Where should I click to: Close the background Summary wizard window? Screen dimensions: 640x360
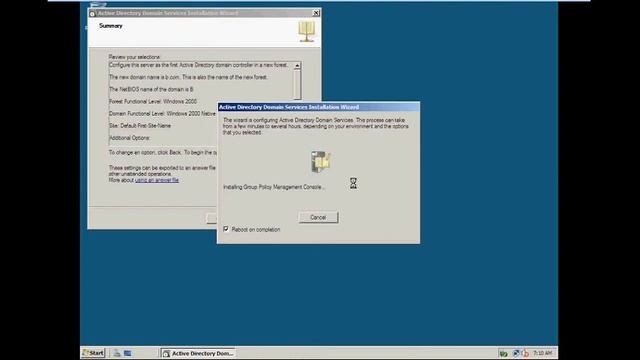pos(316,13)
